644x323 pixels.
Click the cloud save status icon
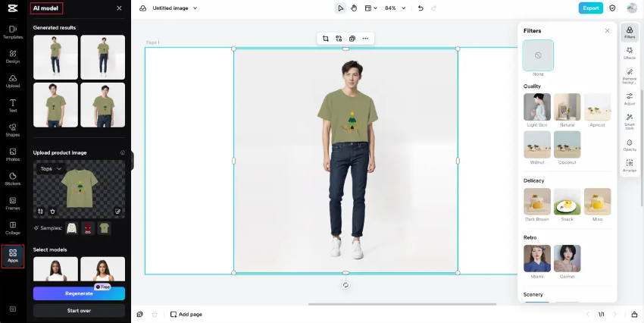pos(143,8)
